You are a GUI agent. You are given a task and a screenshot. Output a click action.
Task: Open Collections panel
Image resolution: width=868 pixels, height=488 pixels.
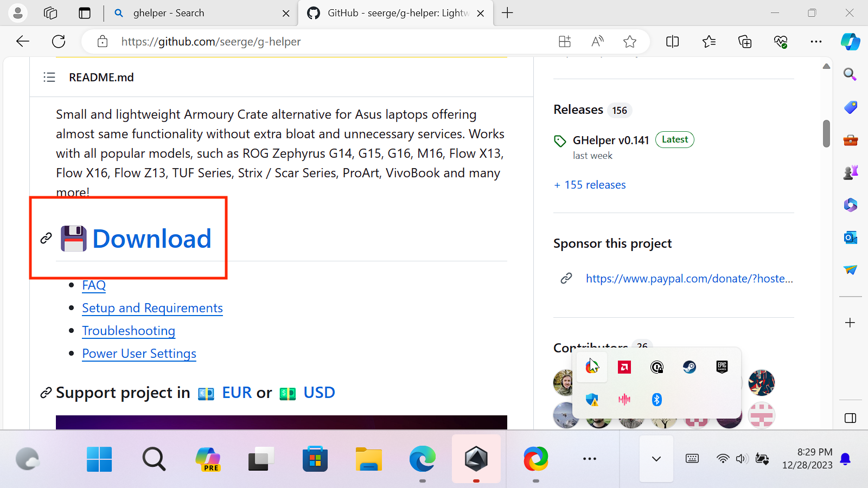click(745, 42)
